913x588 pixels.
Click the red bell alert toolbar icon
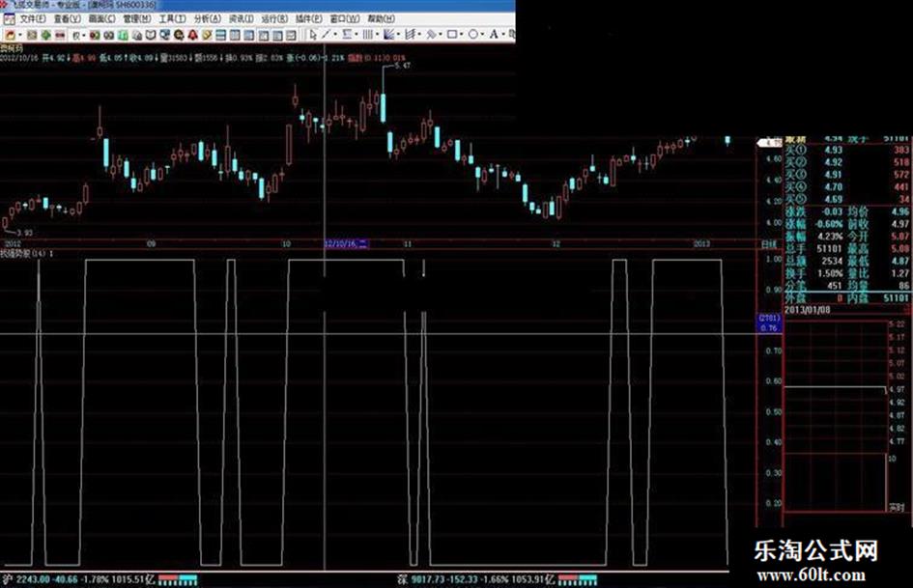192,36
